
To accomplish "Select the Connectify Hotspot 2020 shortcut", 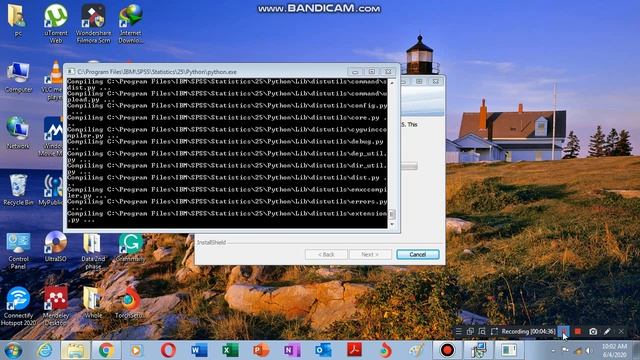I will coord(18,306).
